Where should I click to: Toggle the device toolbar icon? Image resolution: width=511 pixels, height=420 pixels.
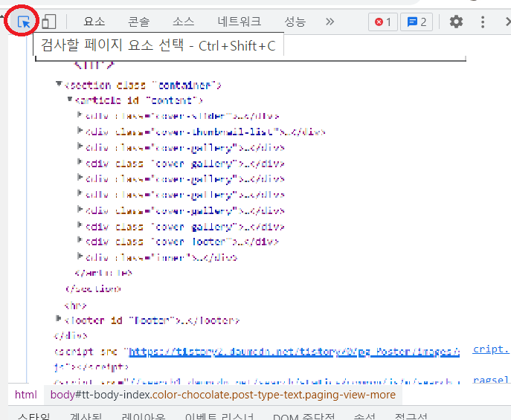49,22
